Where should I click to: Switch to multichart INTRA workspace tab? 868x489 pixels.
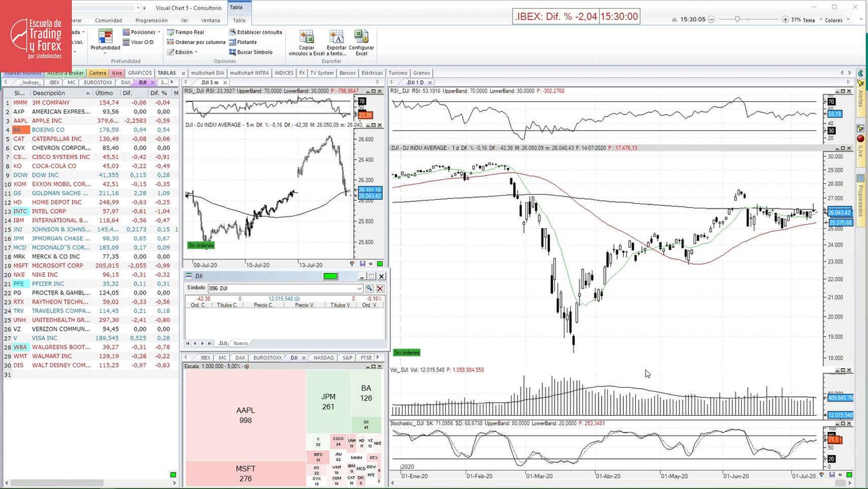coord(250,73)
